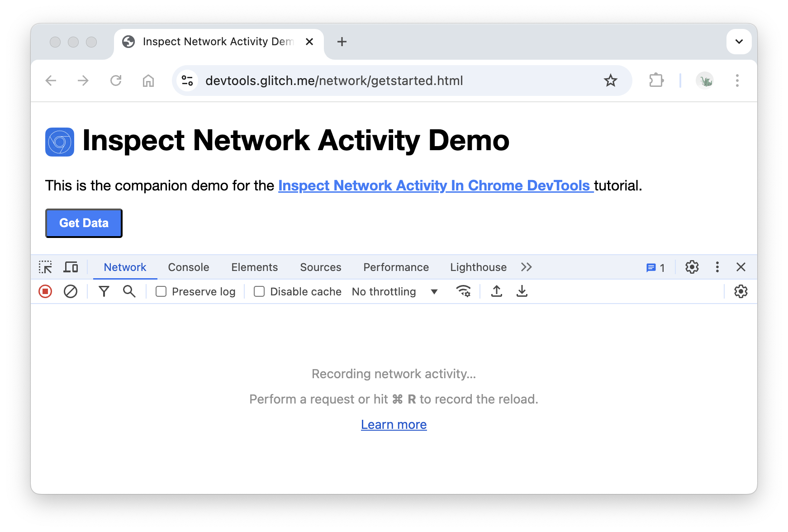Image resolution: width=788 pixels, height=532 pixels.
Task: Open DevTools settings
Action: 692,267
